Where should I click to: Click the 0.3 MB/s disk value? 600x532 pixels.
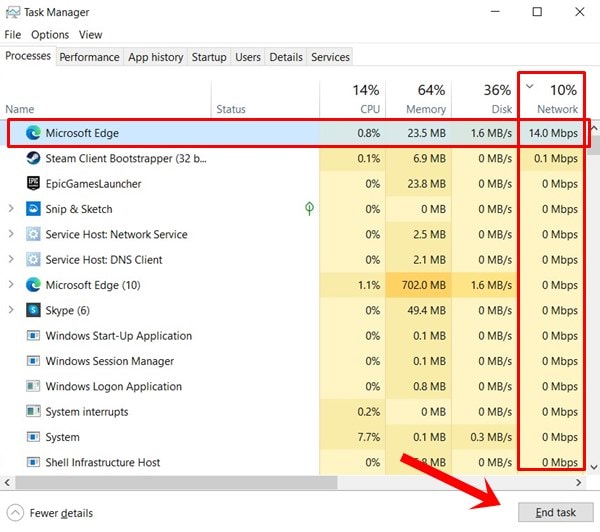click(x=491, y=437)
